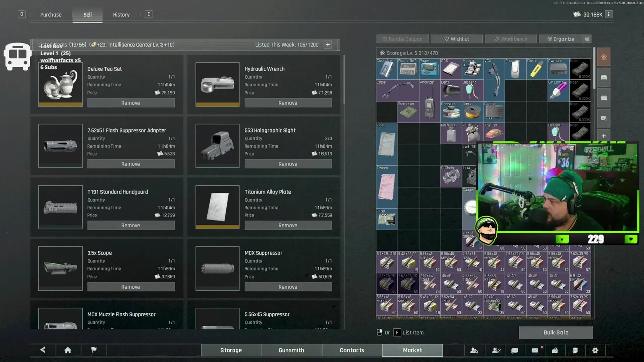This screenshot has height=362, width=644.
Task: Open the Contacts section in the bottom bar
Action: tap(352, 350)
